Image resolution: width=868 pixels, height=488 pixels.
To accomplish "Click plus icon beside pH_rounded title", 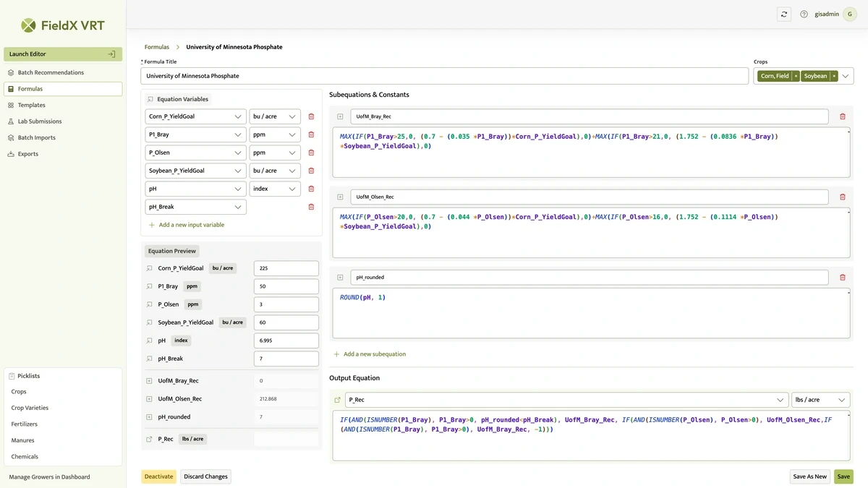I will click(x=340, y=277).
